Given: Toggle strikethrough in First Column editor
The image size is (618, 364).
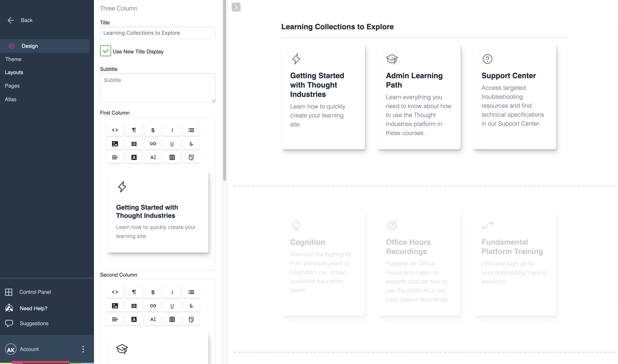Looking at the screenshot, I should point(191,144).
